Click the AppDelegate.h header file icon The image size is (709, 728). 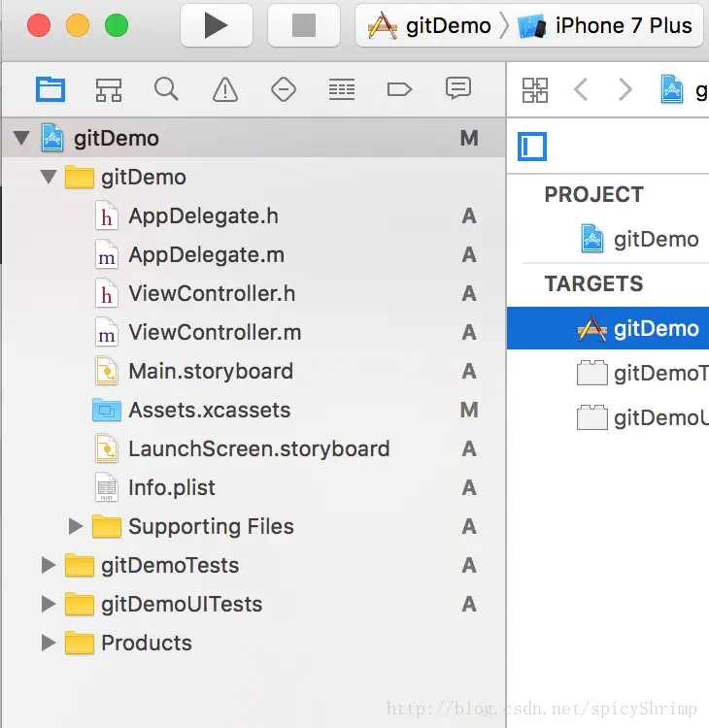(x=107, y=215)
